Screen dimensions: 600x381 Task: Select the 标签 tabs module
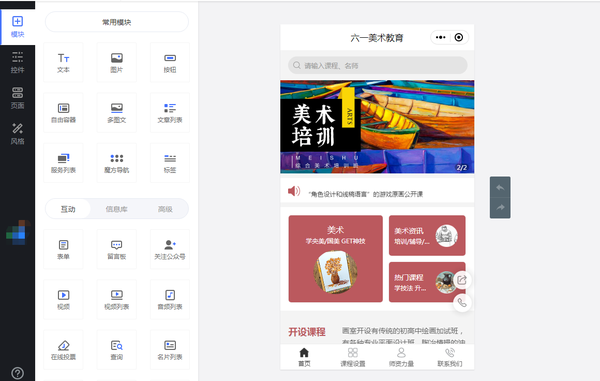170,163
